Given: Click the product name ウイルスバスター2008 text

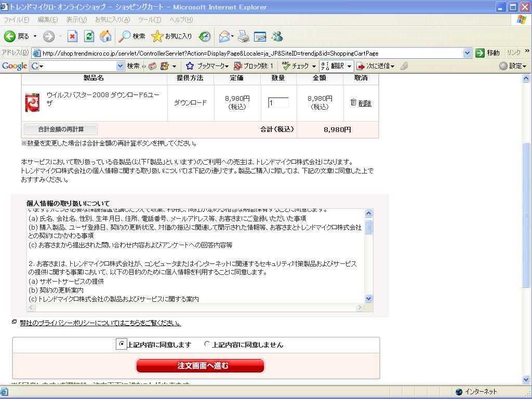Looking at the screenshot, I should pyautogui.click(x=103, y=98).
